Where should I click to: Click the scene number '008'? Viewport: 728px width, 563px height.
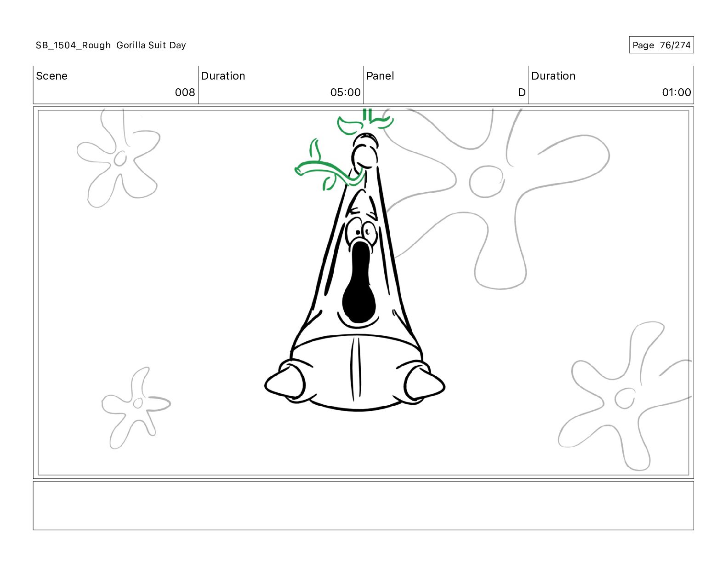point(185,92)
